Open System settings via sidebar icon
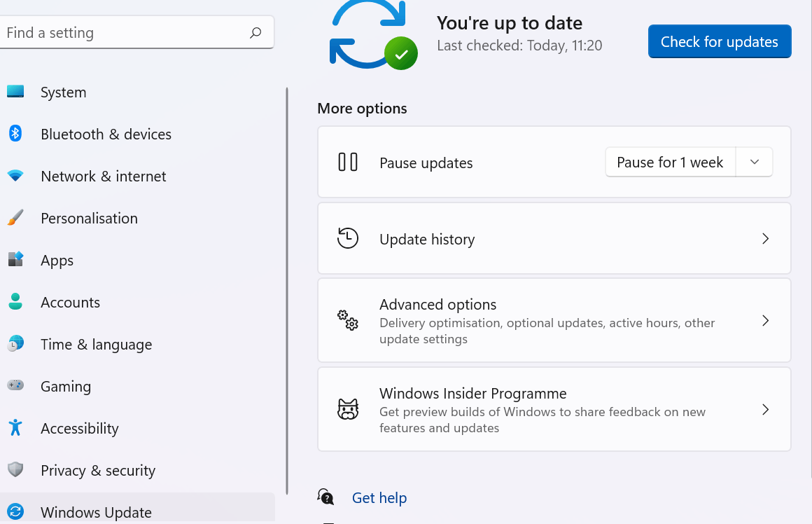The image size is (812, 524). tap(15, 92)
